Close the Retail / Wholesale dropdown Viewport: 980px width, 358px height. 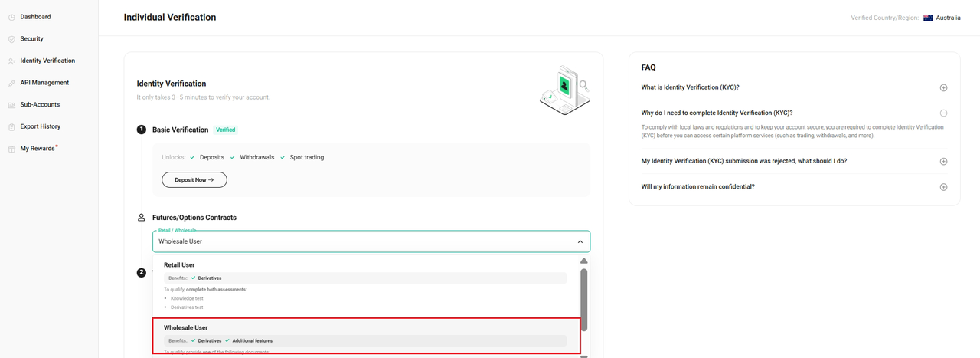(580, 241)
